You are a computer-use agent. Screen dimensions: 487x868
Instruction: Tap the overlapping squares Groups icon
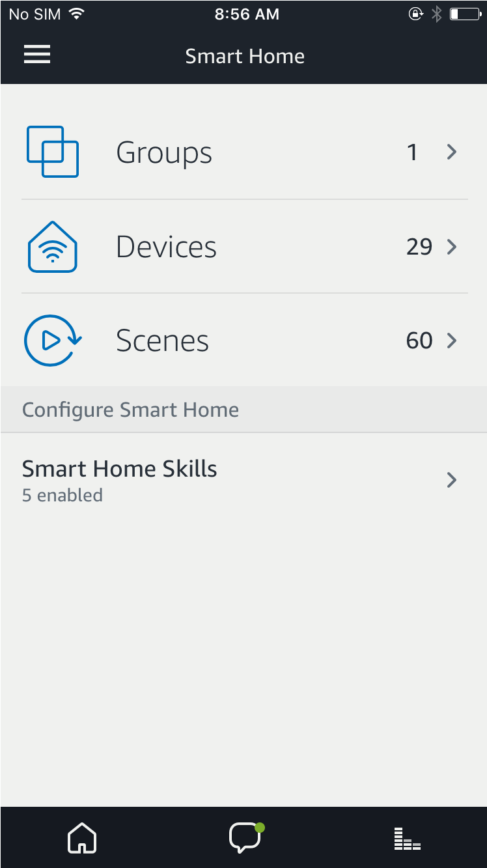(x=53, y=152)
